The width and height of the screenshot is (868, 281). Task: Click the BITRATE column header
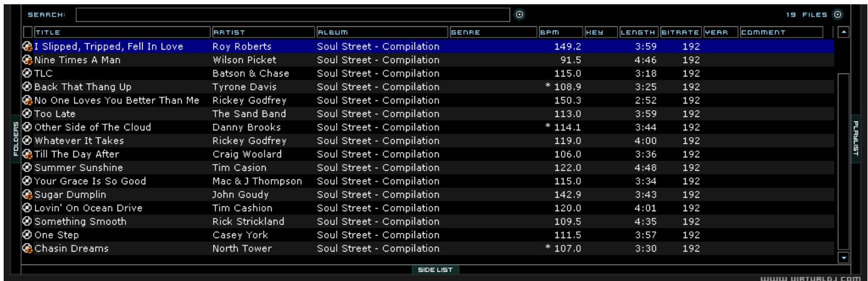coord(681,31)
